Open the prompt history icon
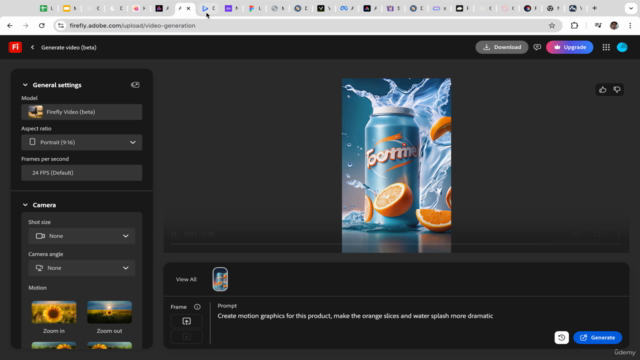 click(562, 338)
